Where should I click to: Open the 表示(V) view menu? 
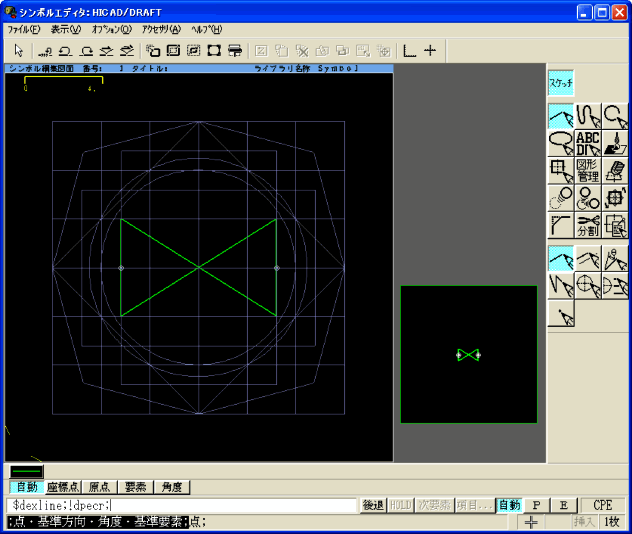pos(66,29)
